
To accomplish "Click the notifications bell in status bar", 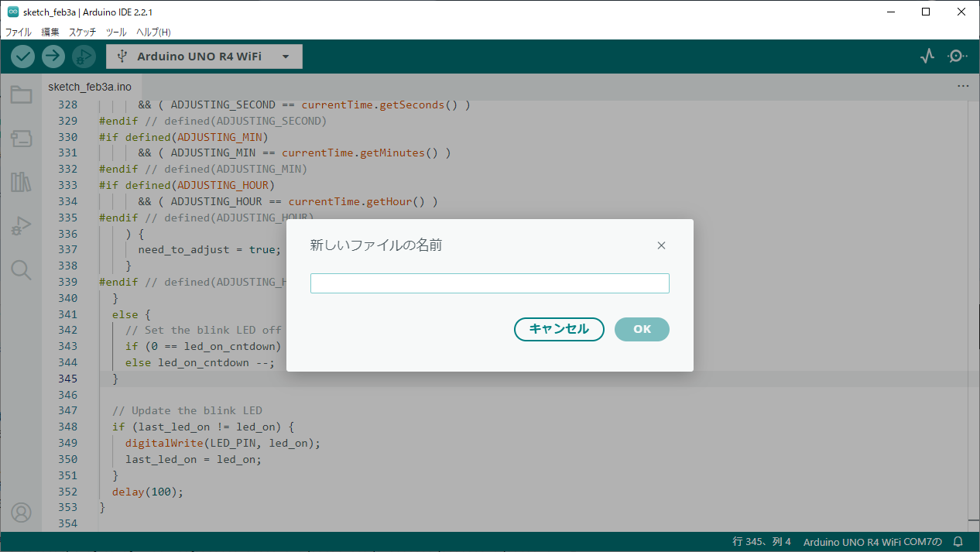I will 958,542.
